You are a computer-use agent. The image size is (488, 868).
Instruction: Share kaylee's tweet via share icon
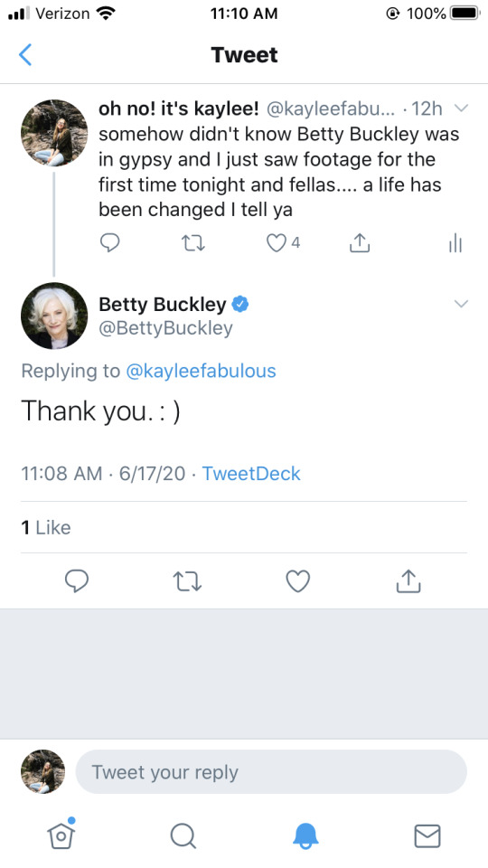[x=360, y=242]
